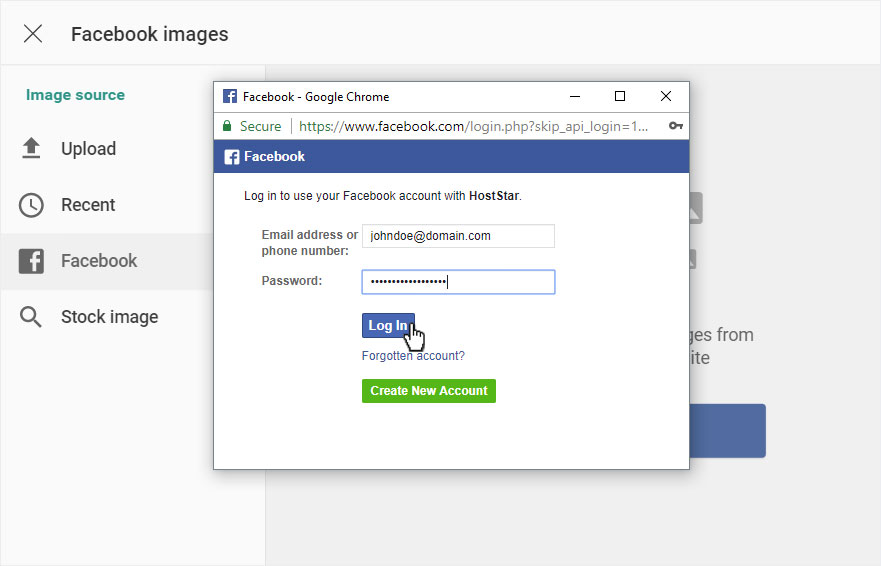Click the Facebook logo icon in sidebar
The width and height of the screenshot is (881, 566).
[x=31, y=261]
